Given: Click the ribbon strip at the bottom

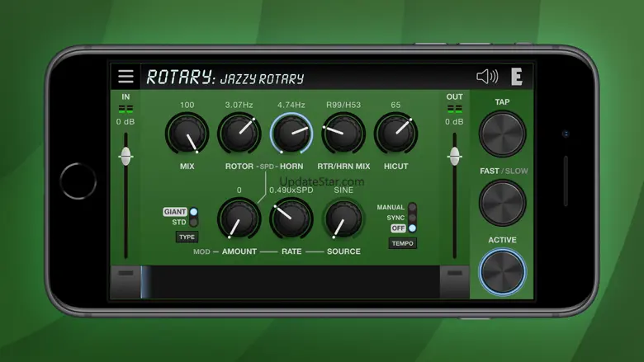Looking at the screenshot, I should [x=290, y=282].
